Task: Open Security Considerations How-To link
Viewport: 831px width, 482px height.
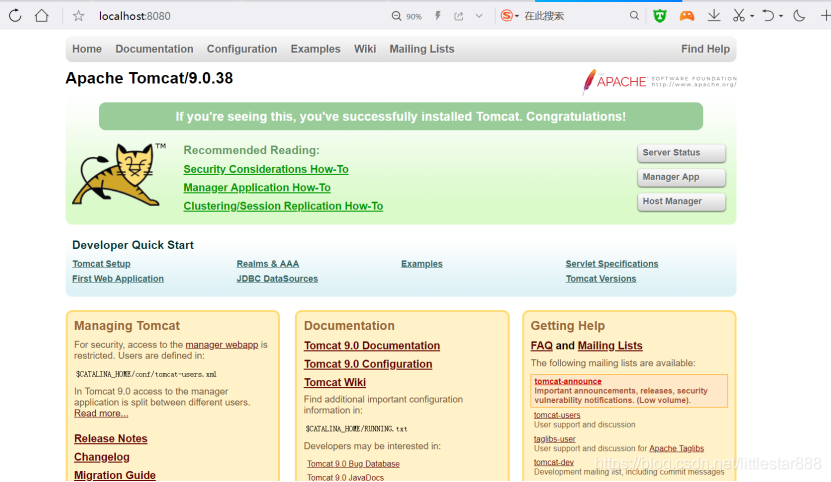Action: tap(266, 169)
